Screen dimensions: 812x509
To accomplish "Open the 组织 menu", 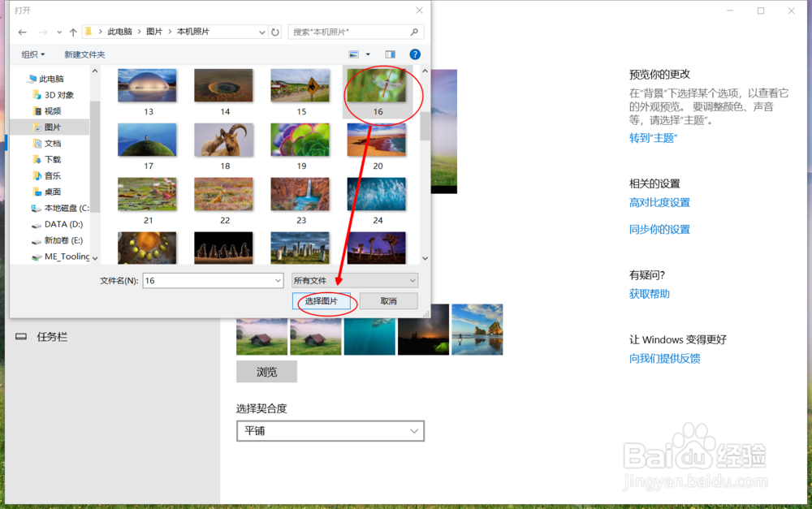I will (x=33, y=54).
